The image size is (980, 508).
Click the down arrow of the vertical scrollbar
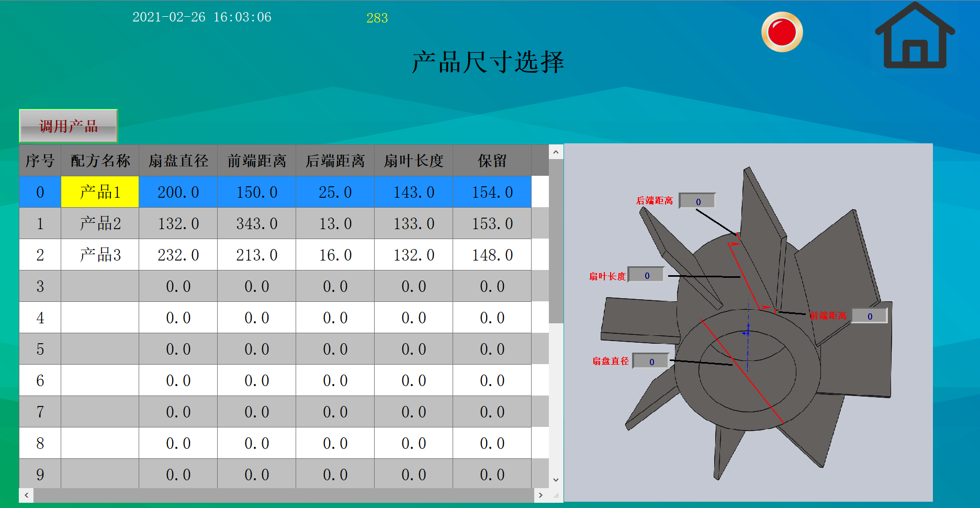tap(556, 479)
